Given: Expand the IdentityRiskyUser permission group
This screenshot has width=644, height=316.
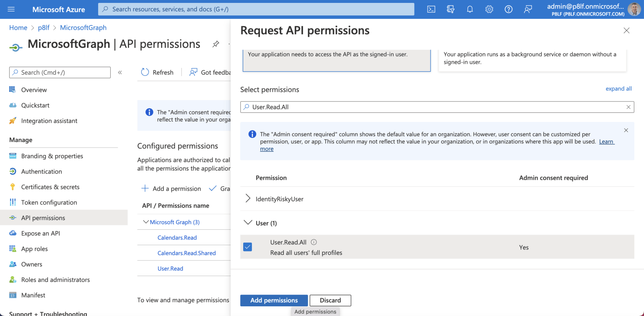Looking at the screenshot, I should tap(248, 199).
